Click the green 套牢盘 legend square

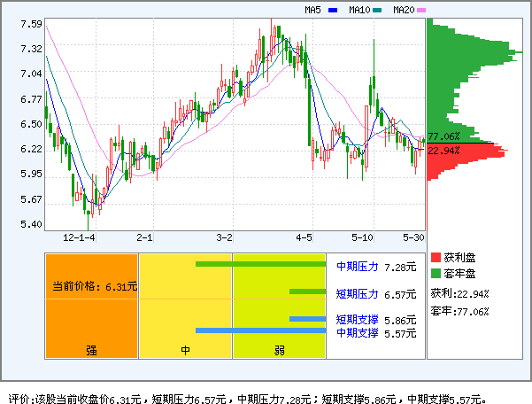click(x=435, y=273)
